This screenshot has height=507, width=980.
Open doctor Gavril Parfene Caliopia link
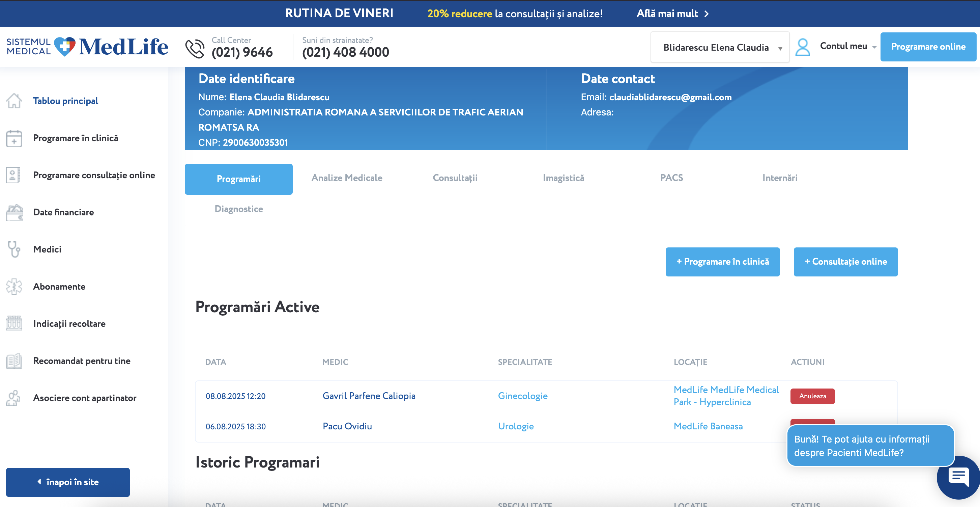[x=369, y=396]
